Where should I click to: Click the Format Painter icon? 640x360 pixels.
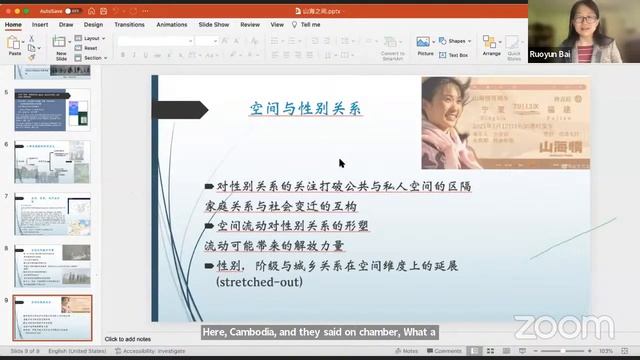tap(31, 58)
